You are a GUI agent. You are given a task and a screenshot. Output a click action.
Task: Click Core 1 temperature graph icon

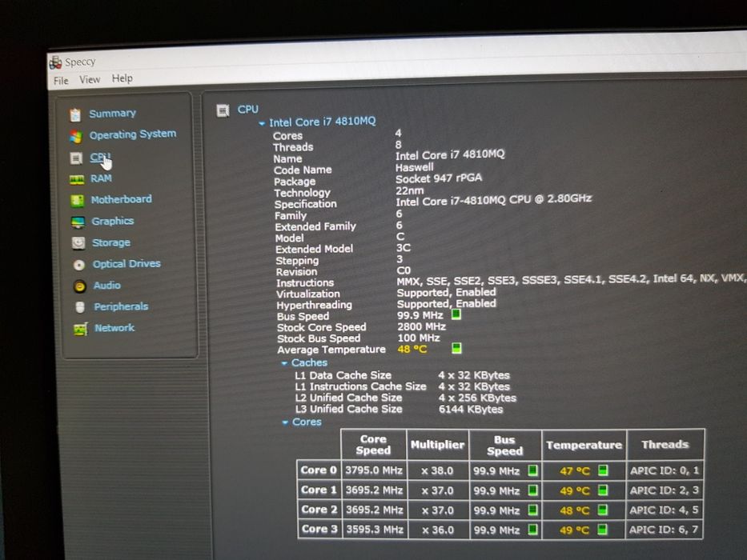[603, 490]
